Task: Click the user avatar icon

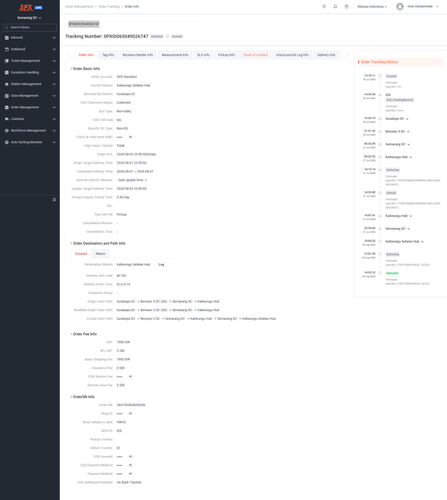Action: 400,6
